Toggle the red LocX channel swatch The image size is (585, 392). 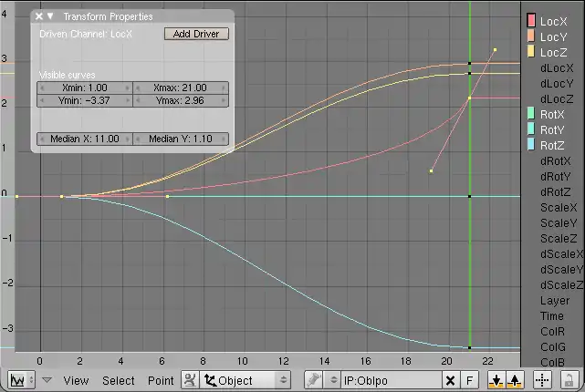tap(531, 20)
